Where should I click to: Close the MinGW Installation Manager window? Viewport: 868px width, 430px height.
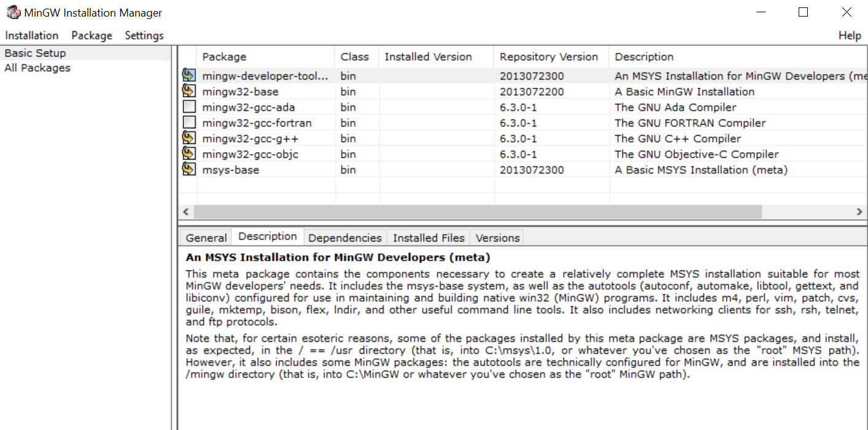click(x=847, y=12)
